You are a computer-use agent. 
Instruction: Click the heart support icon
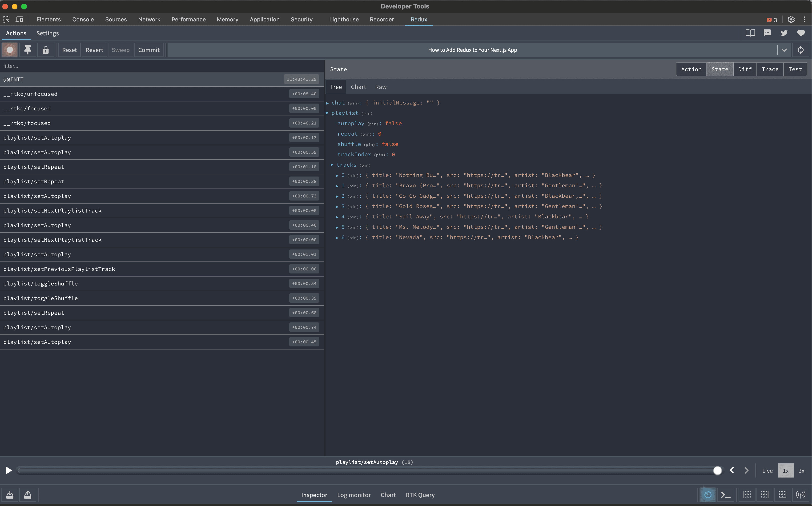point(801,33)
